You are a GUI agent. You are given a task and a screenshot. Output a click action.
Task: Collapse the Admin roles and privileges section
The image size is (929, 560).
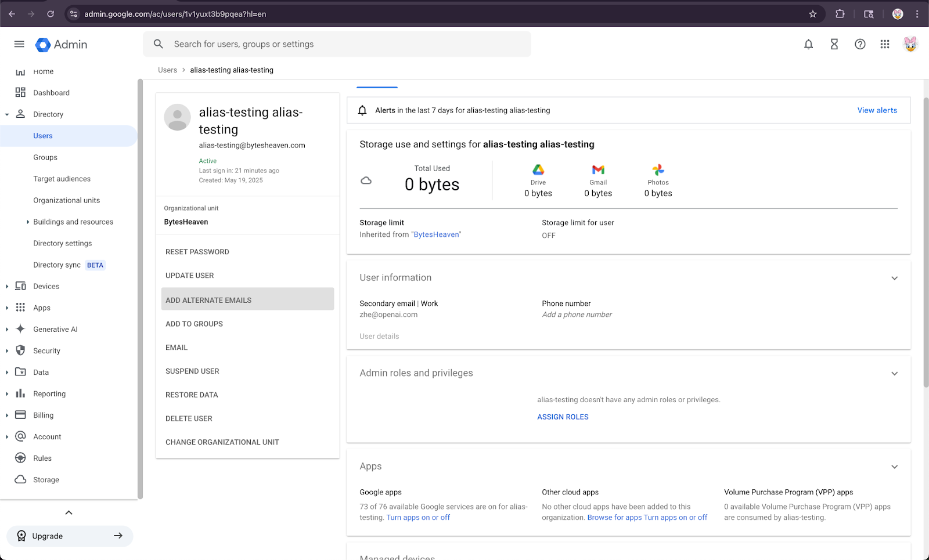894,374
